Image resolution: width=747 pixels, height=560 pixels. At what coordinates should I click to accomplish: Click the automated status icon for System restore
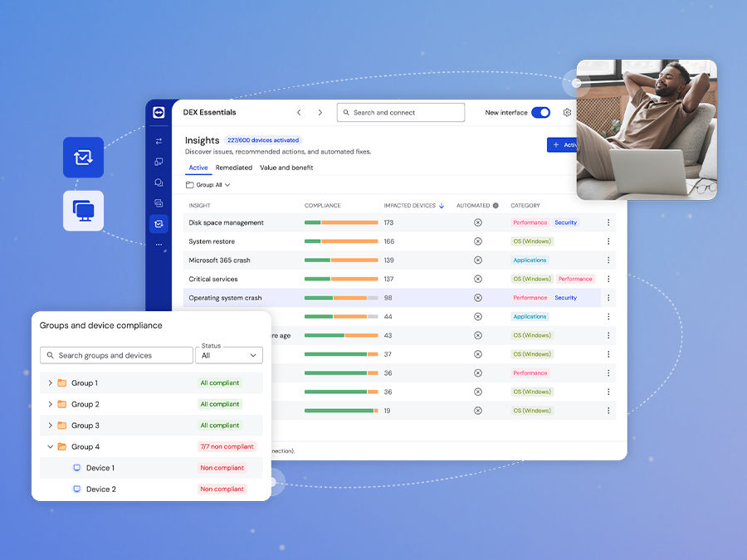[x=477, y=241]
